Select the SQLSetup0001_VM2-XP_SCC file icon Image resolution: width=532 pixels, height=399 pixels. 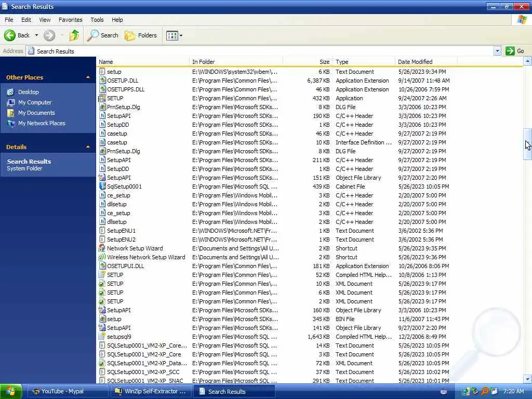102,372
